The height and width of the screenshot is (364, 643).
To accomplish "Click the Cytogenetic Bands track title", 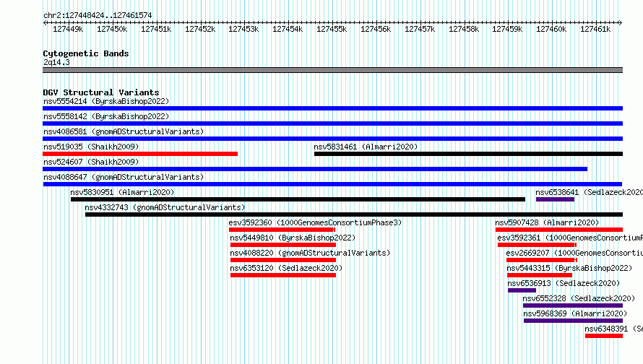I will click(86, 53).
